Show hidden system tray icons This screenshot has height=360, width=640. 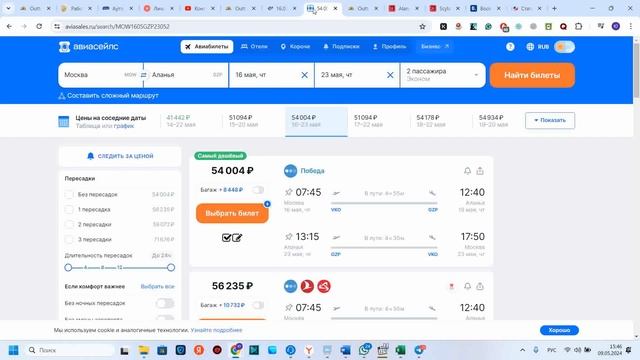[x=522, y=350]
